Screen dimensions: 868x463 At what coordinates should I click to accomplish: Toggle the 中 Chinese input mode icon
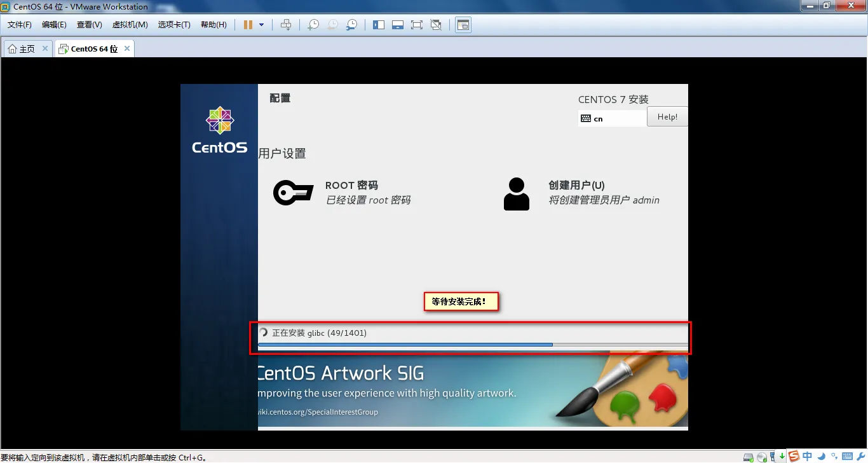(807, 456)
